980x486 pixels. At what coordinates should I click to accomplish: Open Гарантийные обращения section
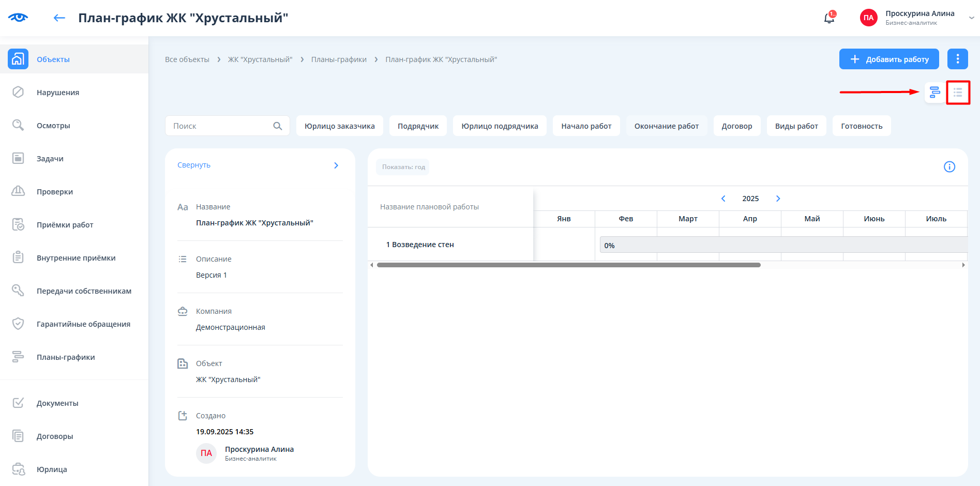(x=83, y=324)
